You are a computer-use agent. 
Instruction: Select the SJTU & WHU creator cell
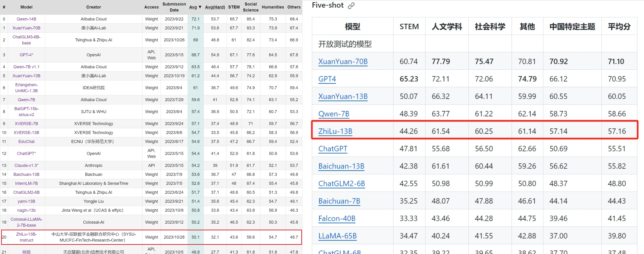94,112
